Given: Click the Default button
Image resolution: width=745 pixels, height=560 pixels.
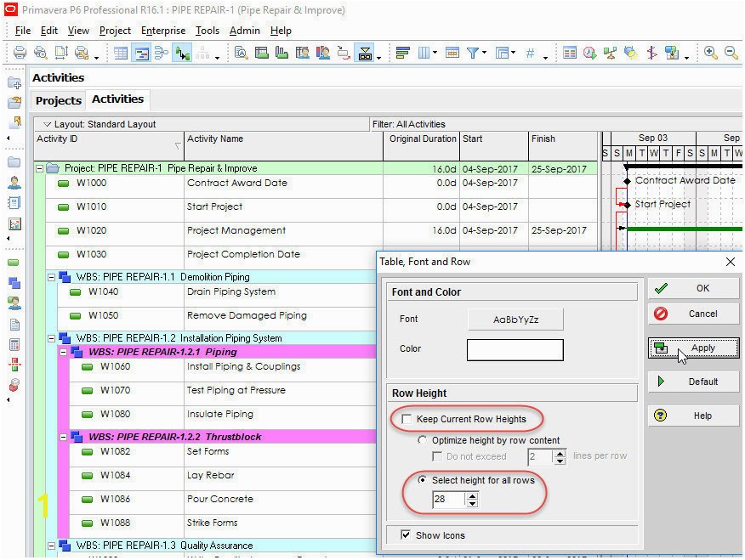Looking at the screenshot, I should click(x=693, y=382).
